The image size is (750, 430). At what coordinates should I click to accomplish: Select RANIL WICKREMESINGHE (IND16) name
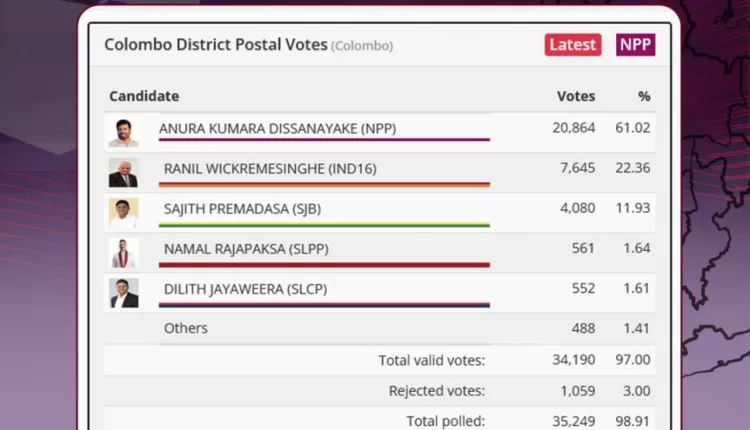pos(270,169)
